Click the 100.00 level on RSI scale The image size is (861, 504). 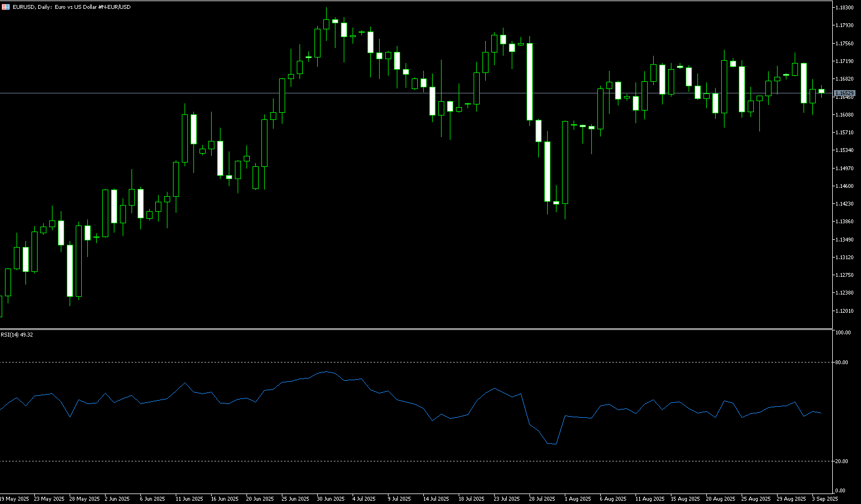pyautogui.click(x=843, y=333)
